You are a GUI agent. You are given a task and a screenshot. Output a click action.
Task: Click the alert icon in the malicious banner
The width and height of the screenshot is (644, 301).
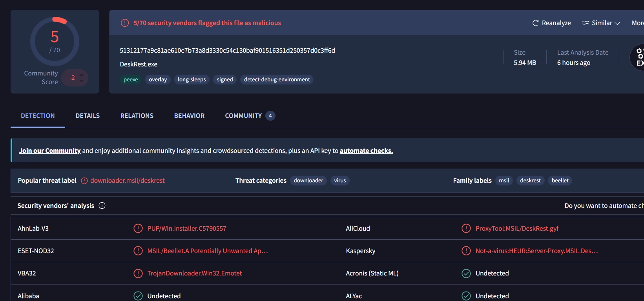pyautogui.click(x=125, y=23)
